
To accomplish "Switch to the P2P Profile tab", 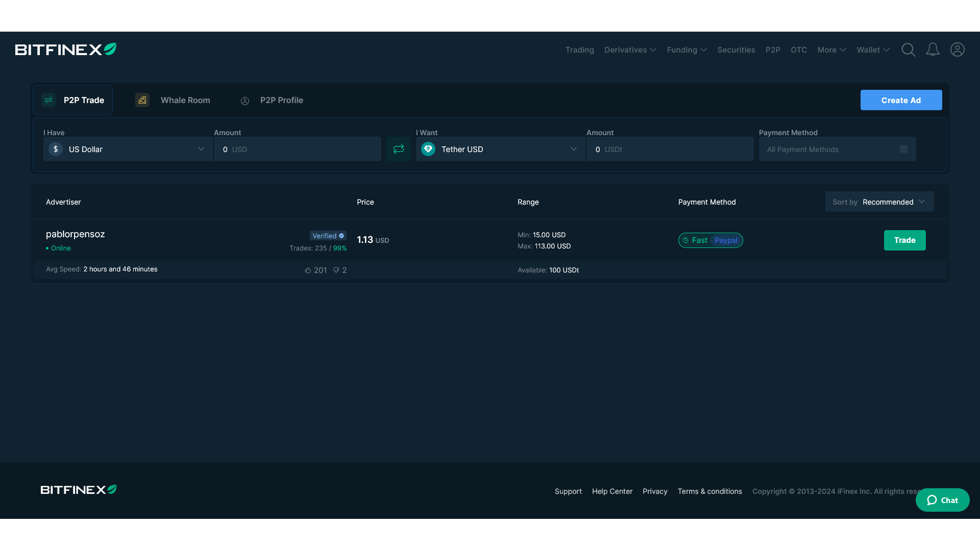I will pyautogui.click(x=272, y=100).
